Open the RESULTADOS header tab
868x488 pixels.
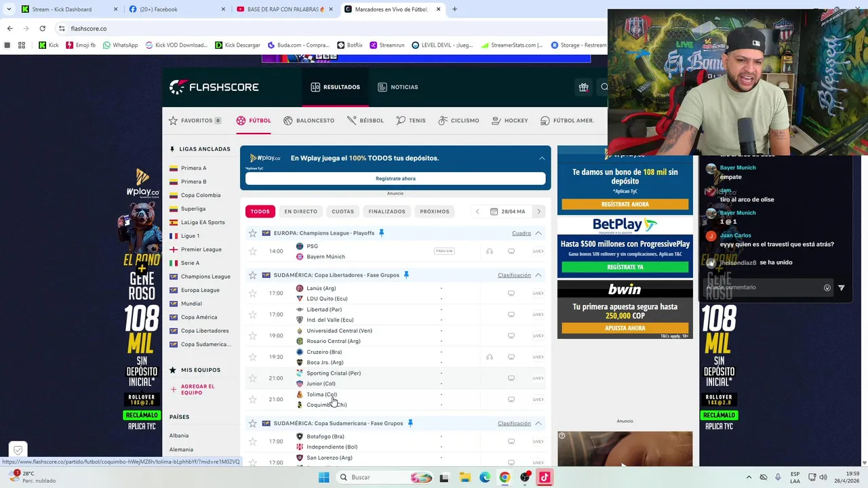click(336, 87)
